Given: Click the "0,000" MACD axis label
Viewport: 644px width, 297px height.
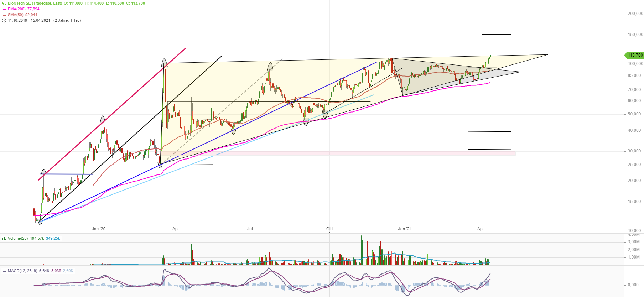Looking at the screenshot, I should click(633, 285).
